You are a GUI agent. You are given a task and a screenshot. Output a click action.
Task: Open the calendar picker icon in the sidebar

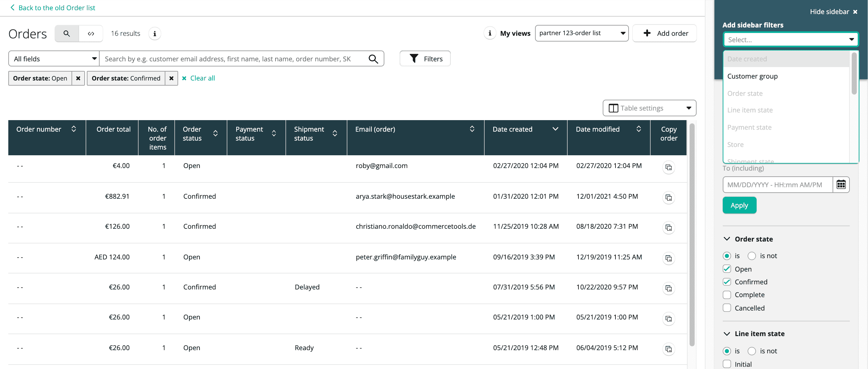(841, 185)
